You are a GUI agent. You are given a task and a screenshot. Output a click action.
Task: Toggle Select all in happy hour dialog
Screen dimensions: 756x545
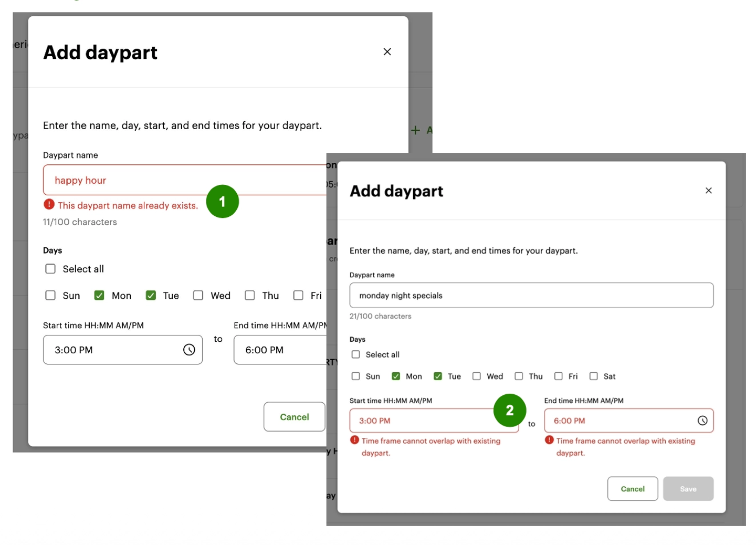point(50,269)
